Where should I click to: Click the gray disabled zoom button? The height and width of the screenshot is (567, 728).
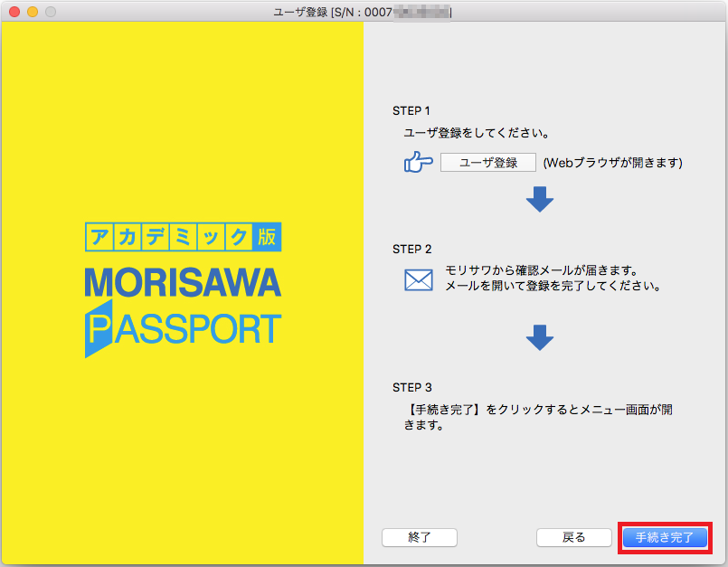point(50,12)
